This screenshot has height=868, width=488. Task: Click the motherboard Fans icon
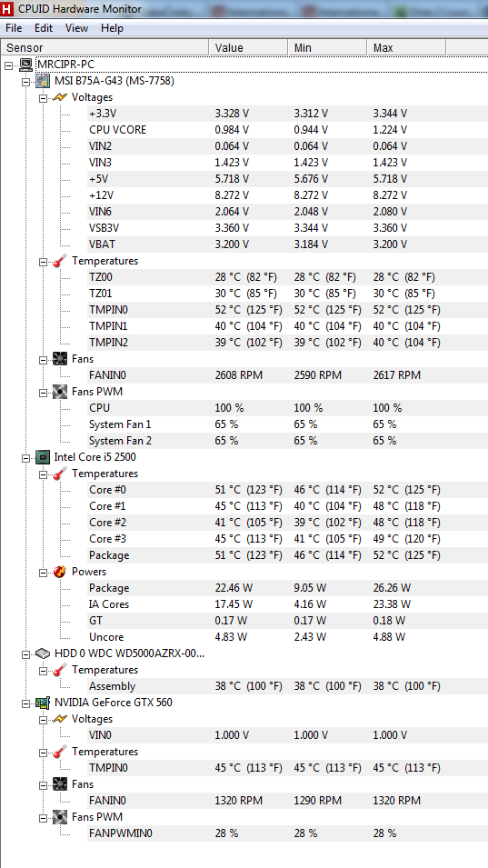tap(60, 359)
